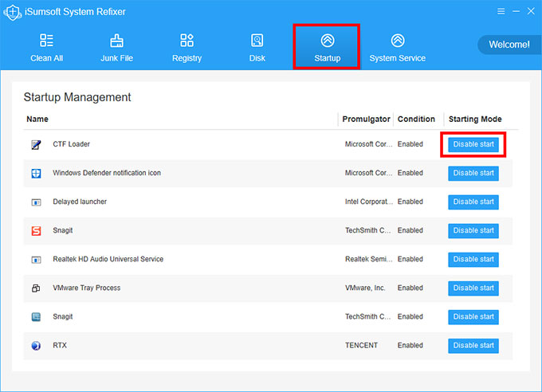Disable start for VMware Tray Process

click(x=473, y=288)
